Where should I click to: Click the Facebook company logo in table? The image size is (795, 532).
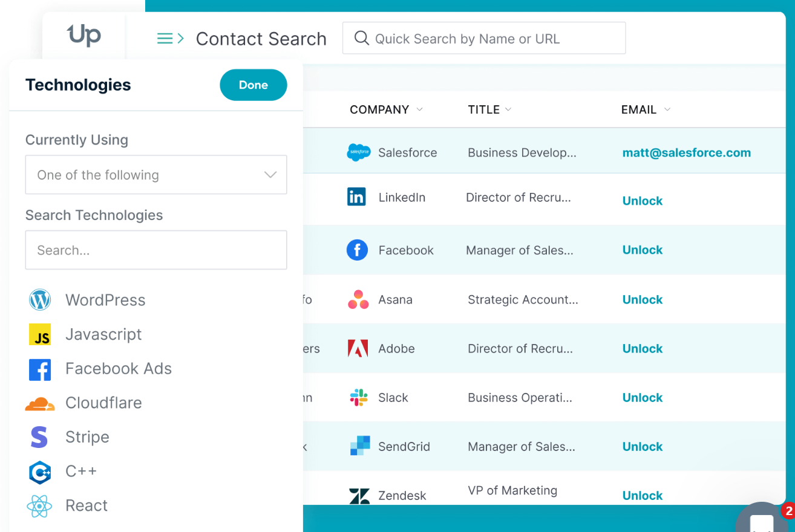357,250
